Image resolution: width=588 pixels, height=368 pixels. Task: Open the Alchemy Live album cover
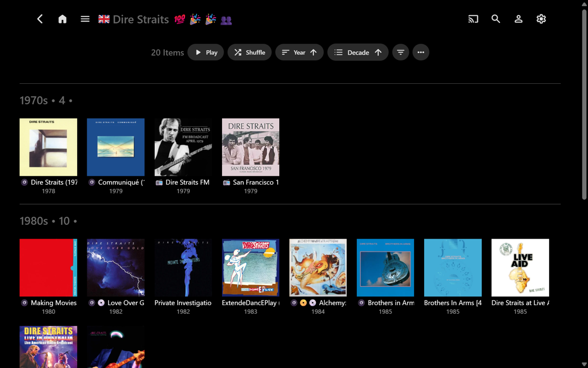coord(318,268)
